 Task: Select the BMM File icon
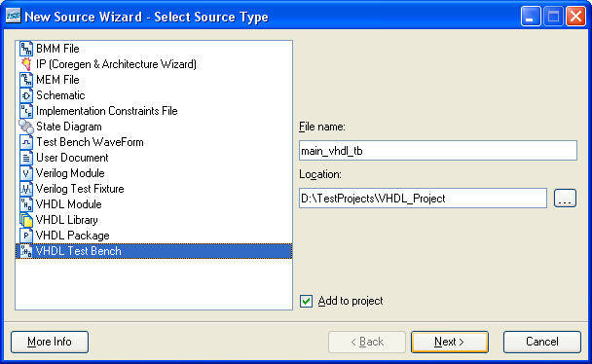coord(26,49)
